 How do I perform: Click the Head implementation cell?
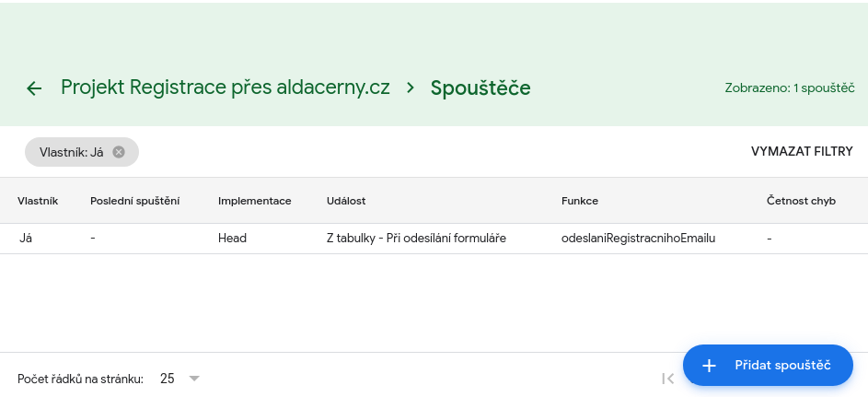click(x=233, y=239)
